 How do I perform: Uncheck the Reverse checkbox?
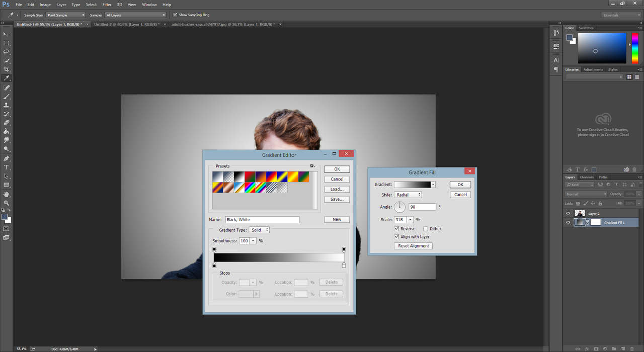[x=397, y=229]
